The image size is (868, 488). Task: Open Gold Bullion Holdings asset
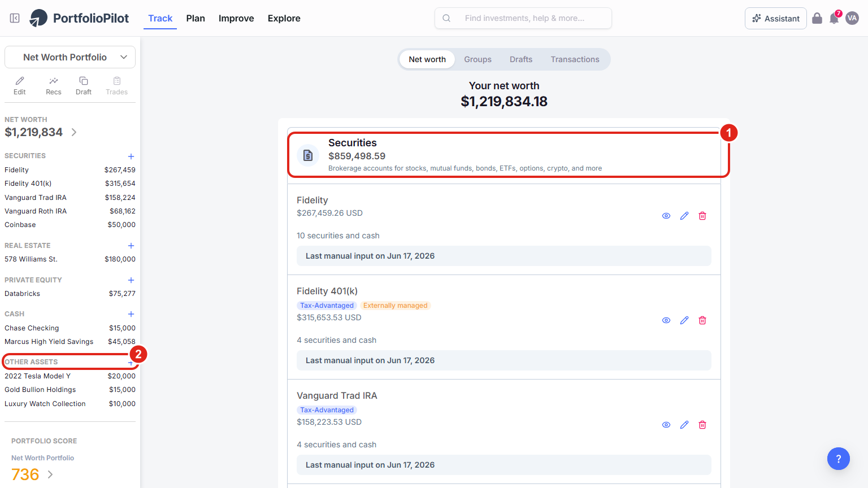click(x=70, y=390)
